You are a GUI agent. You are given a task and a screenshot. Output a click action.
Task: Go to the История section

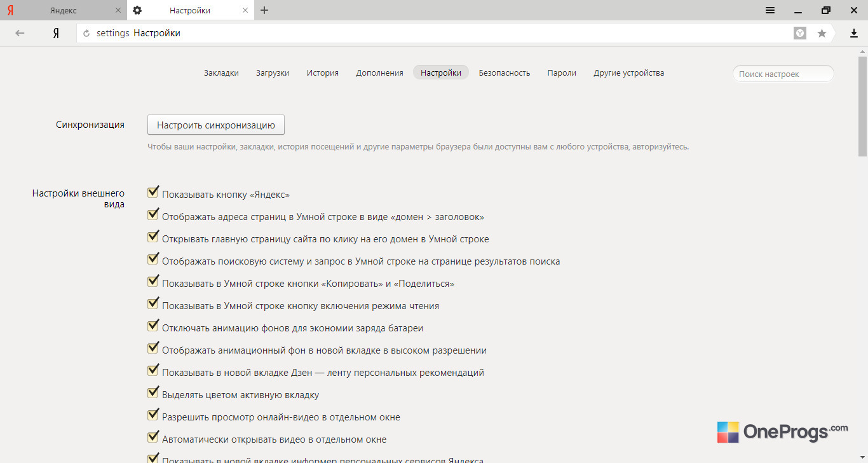tap(323, 73)
